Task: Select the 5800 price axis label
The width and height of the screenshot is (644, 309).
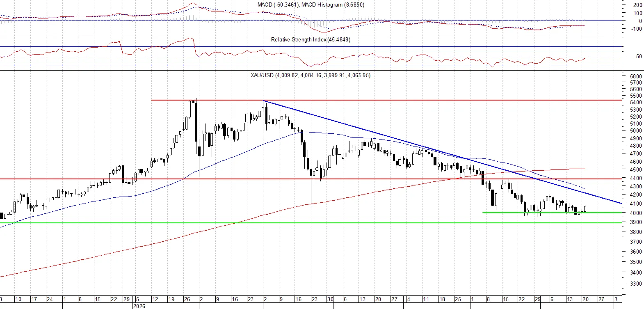Action: [636, 77]
